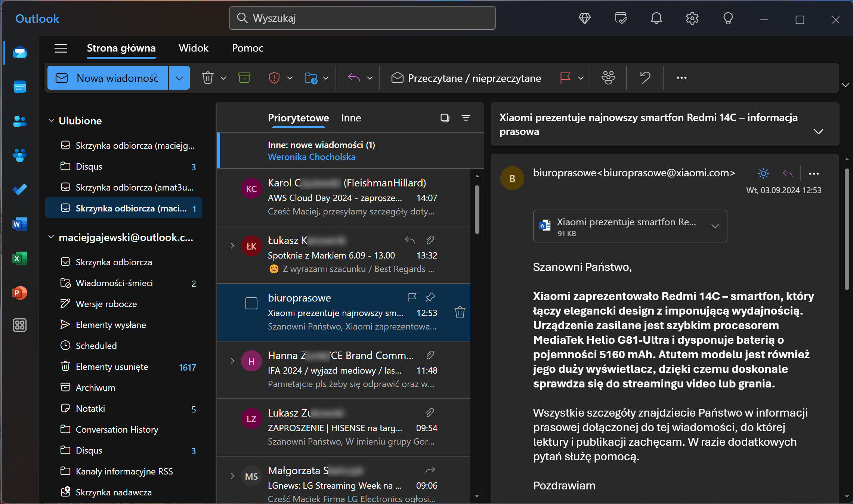Image resolution: width=853 pixels, height=504 pixels.
Task: Toggle the sun icon in reading pane
Action: click(x=763, y=173)
